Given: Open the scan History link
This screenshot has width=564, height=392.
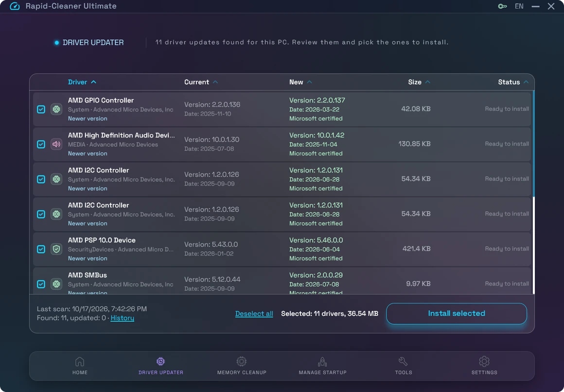Looking at the screenshot, I should pos(123,318).
